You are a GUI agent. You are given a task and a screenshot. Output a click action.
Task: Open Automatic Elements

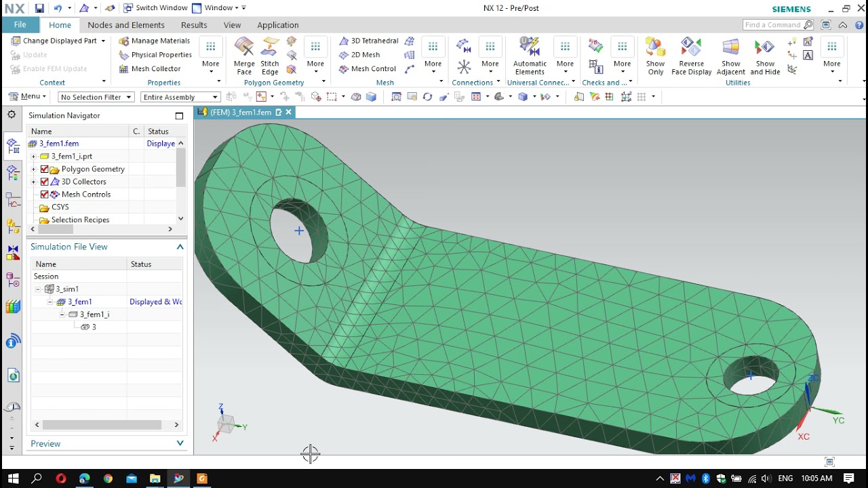pos(530,56)
